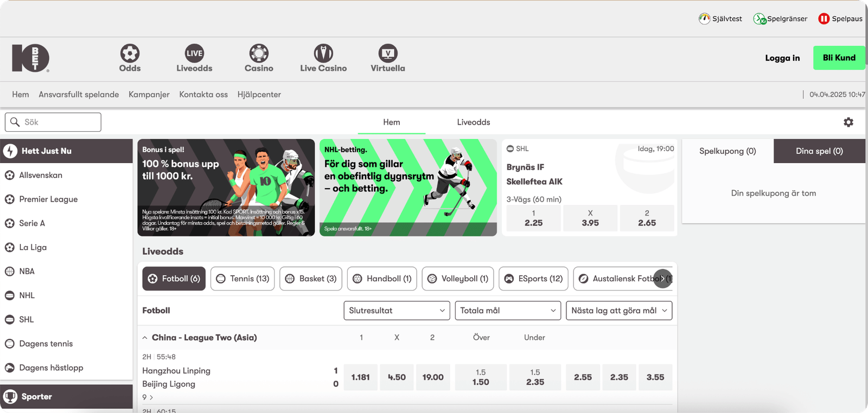The image size is (868, 413).
Task: Click the Sök search field
Action: click(x=53, y=122)
